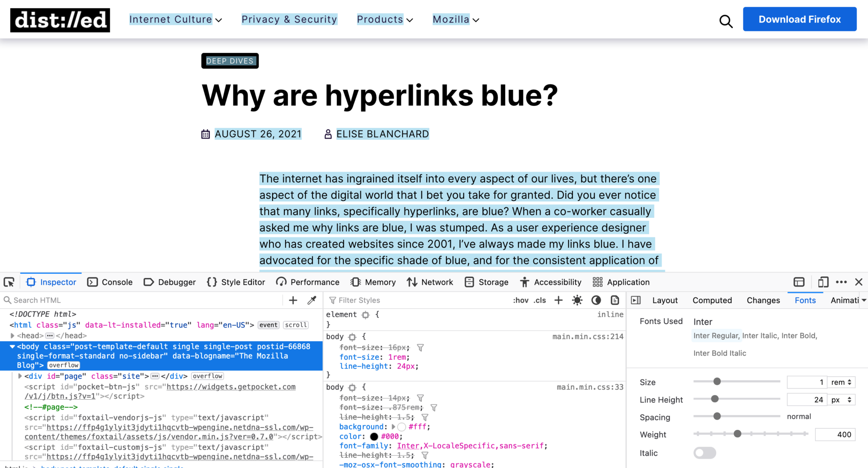Image resolution: width=868 pixels, height=468 pixels.
Task: Collapse the three-pane inspector sidebar icon
Action: pos(636,300)
